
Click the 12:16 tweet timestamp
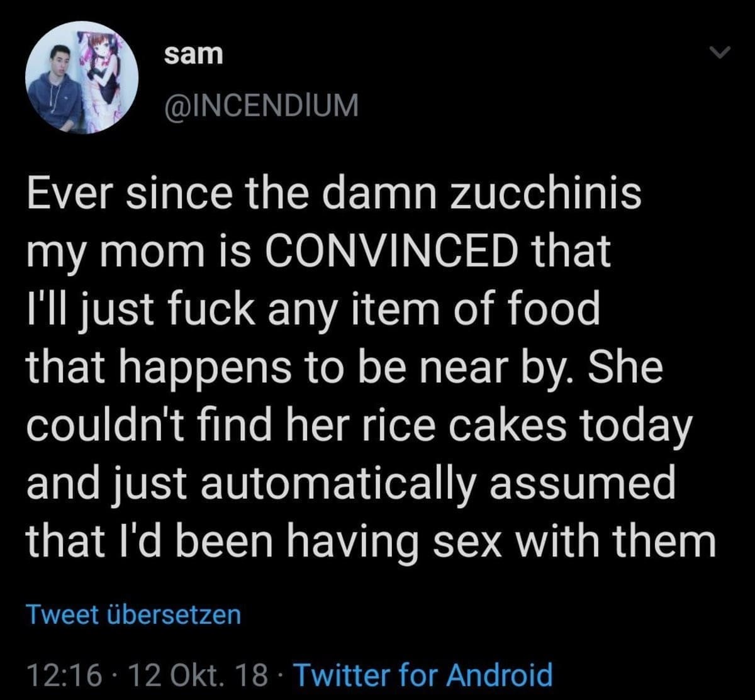[64, 675]
